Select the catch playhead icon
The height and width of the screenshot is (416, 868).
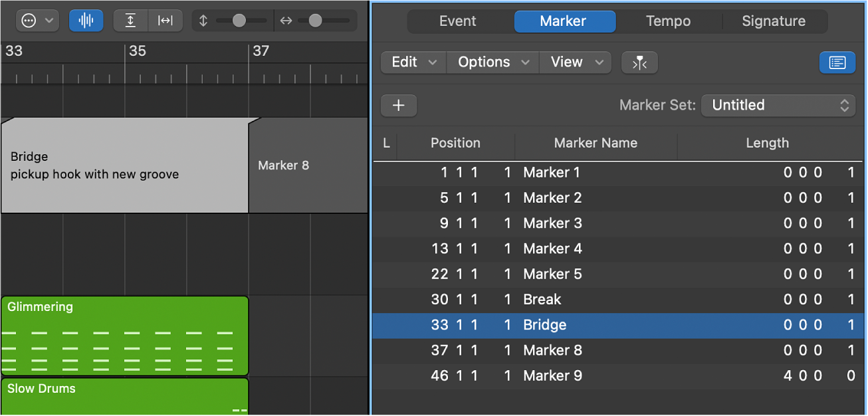coord(639,62)
